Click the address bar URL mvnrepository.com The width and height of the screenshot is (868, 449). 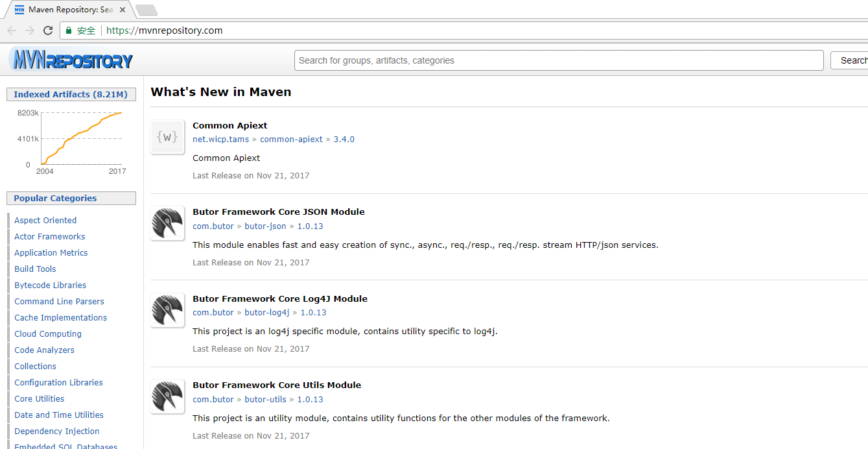click(165, 30)
